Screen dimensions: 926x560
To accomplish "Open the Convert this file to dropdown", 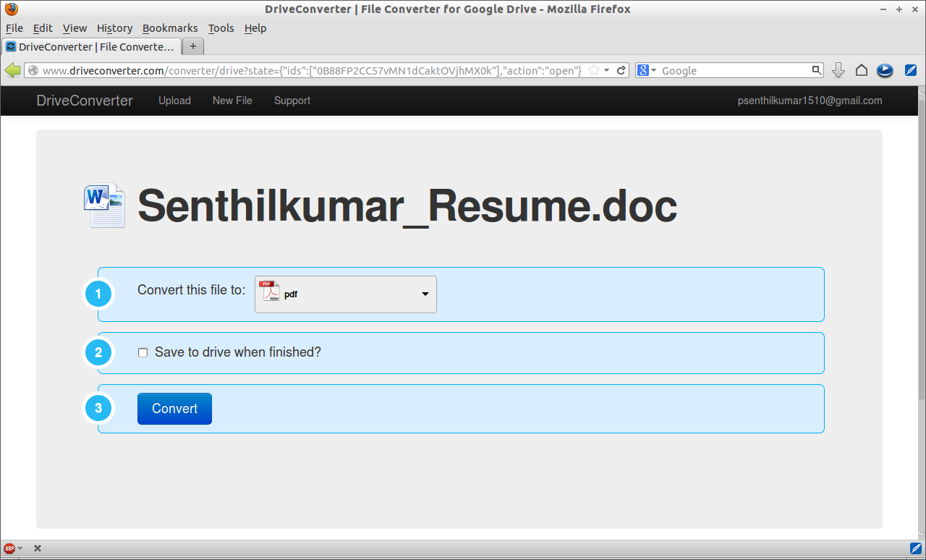I will click(x=346, y=294).
